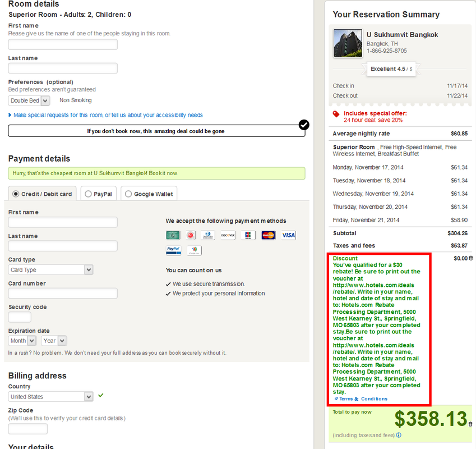
Task: Open the expiration Year dropdown
Action: tap(54, 341)
